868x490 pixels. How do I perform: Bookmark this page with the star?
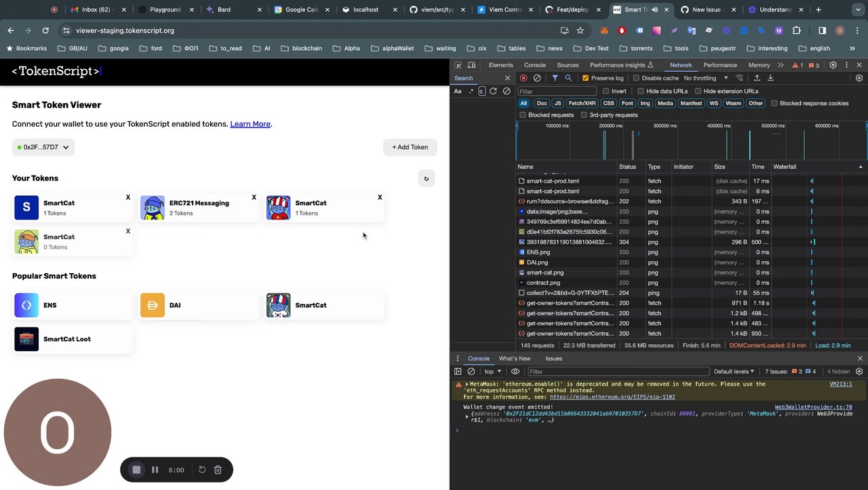coord(580,30)
